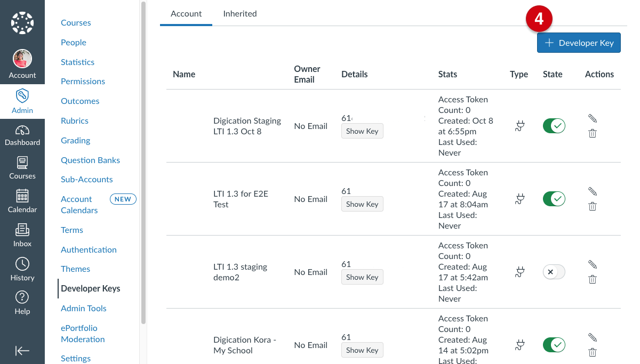Add a new Developer Key
This screenshot has height=364, width=640.
[579, 43]
